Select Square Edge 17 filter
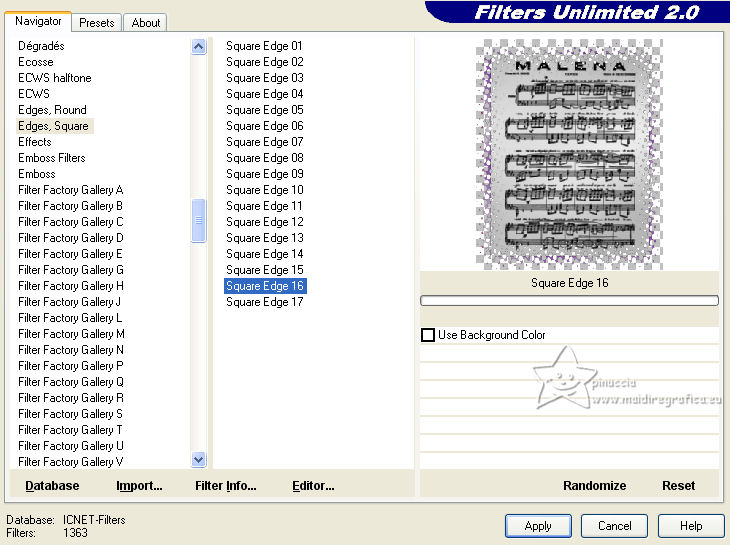This screenshot has height=545, width=730. [264, 302]
